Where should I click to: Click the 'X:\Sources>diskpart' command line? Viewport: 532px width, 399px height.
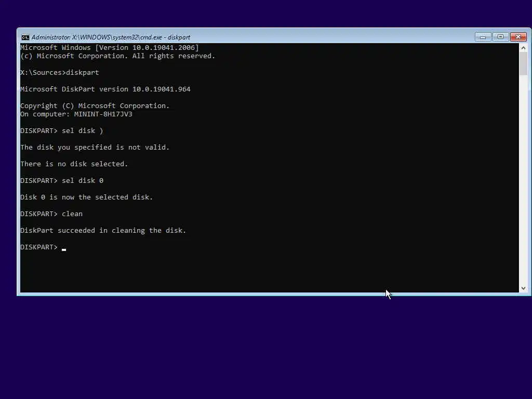[x=60, y=73]
